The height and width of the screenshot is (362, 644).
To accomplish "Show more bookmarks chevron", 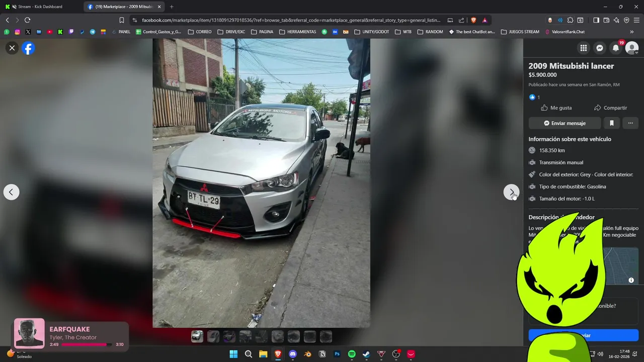I will 632,32.
